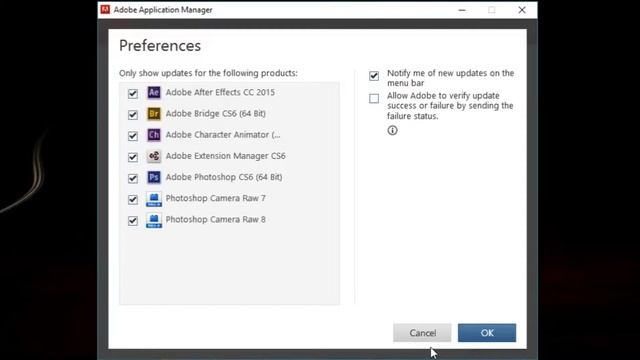640x360 pixels.
Task: Click the Extension Manager CS6 icon
Action: point(154,156)
